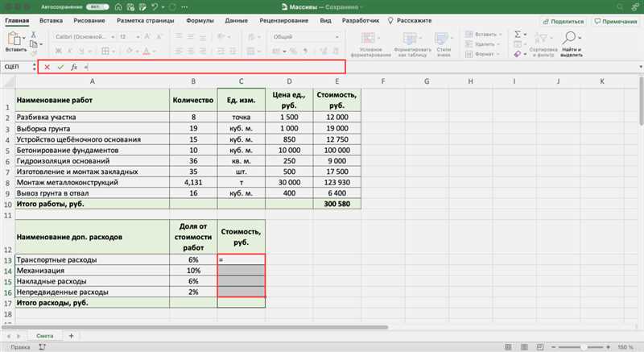Click the Поделиться (Share) button
Viewport: 644px width, 352px height.
563,22
